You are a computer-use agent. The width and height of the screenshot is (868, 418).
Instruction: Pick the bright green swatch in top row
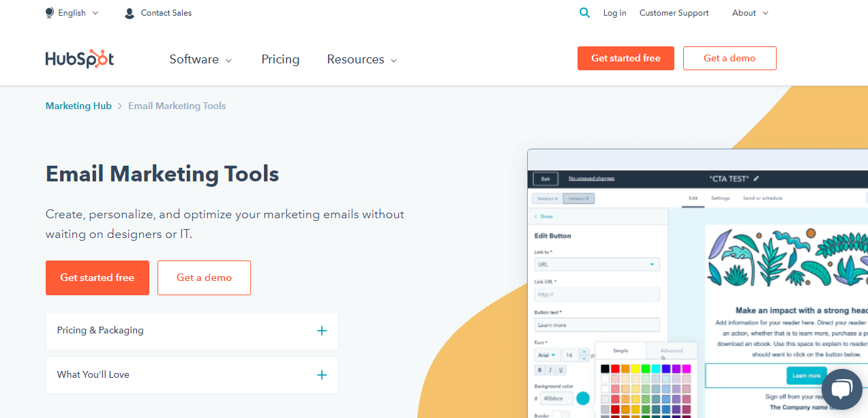tap(646, 369)
